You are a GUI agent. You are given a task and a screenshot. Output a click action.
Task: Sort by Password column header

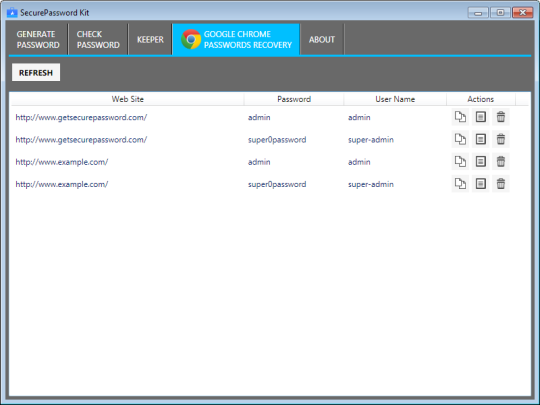click(x=294, y=99)
